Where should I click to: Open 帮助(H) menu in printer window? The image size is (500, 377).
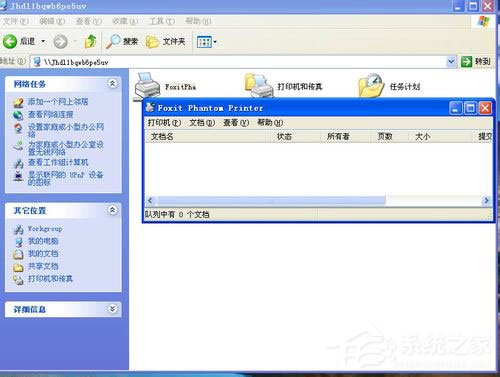(270, 123)
